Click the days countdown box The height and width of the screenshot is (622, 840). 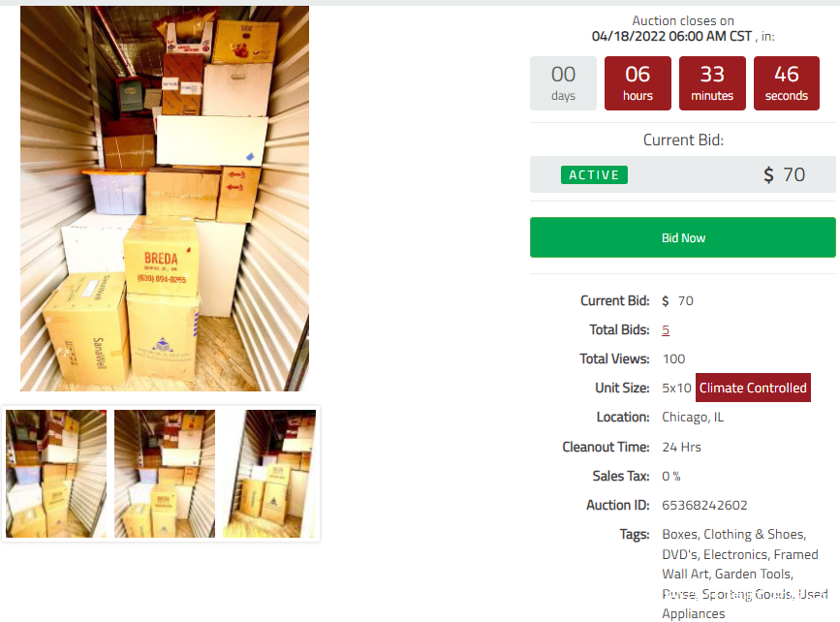point(563,83)
